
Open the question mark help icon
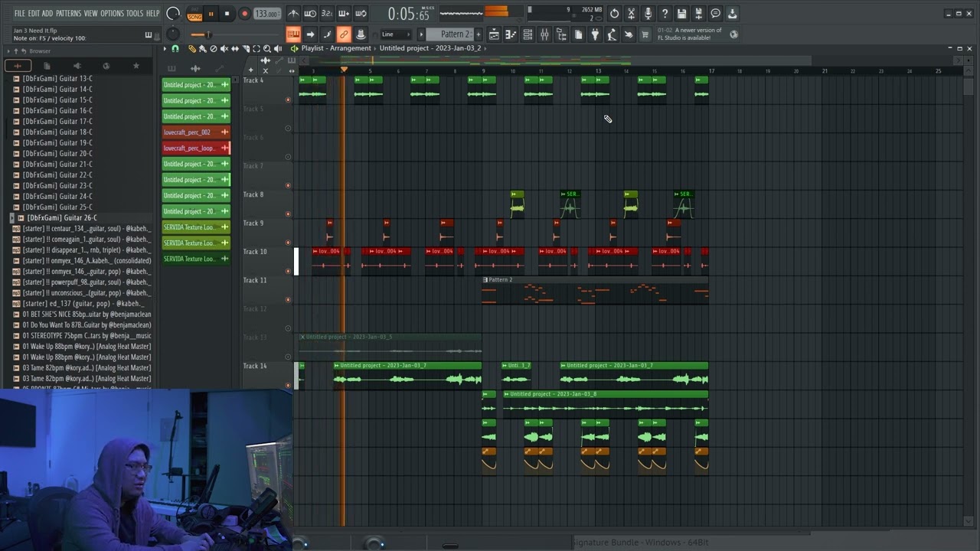665,14
